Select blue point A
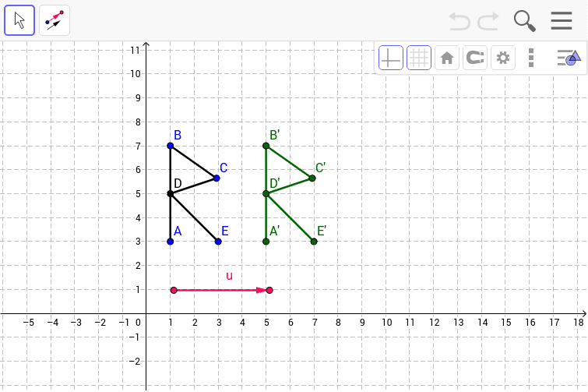 171,242
